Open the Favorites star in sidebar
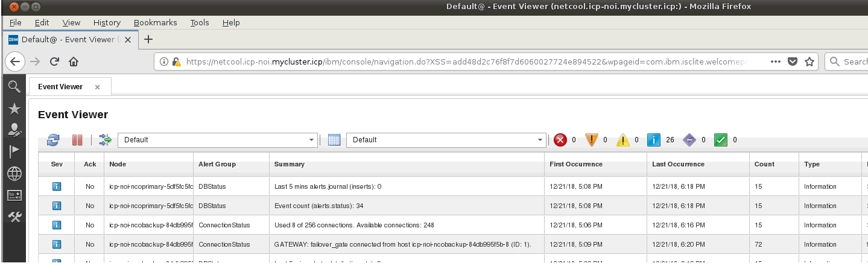Image resolution: width=868 pixels, height=266 pixels. [14, 109]
